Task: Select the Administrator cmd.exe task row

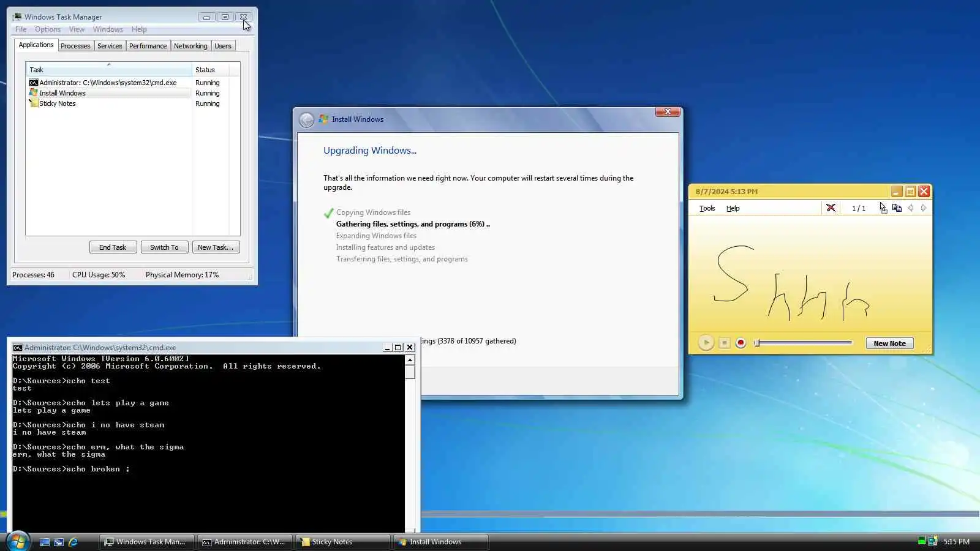Action: pyautogui.click(x=133, y=83)
